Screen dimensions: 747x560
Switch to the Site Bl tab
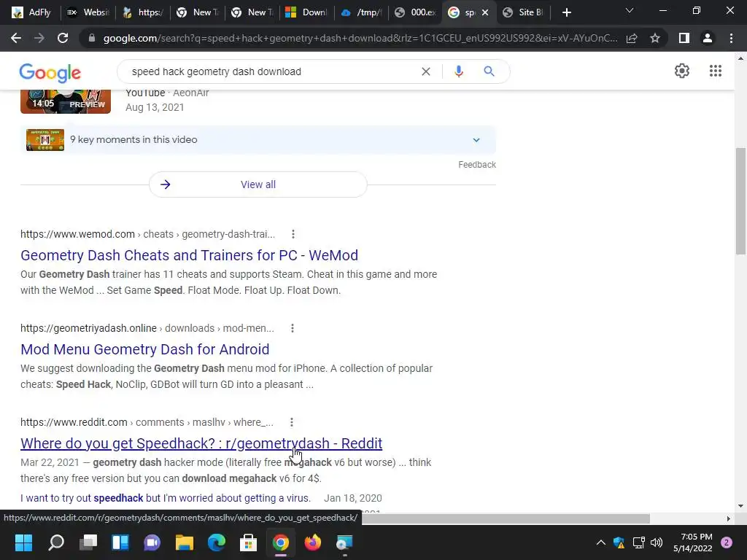click(524, 12)
